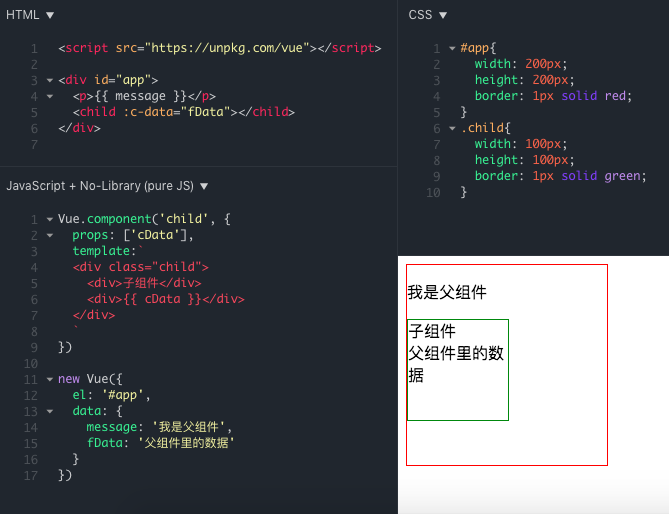Collapse the Vue.component fold arrow on line 1
The image size is (669, 514).
(x=50, y=219)
